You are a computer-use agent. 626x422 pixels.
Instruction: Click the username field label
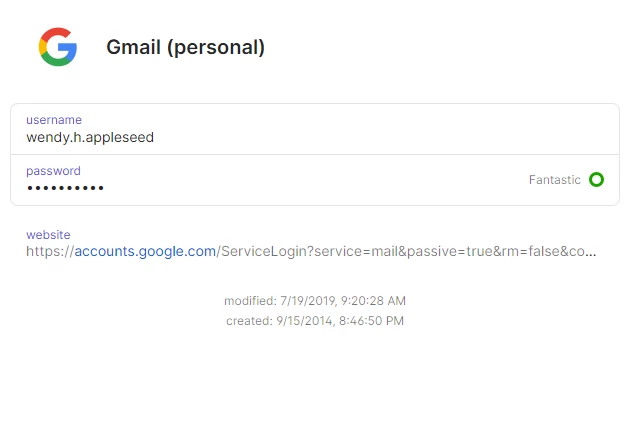pyautogui.click(x=54, y=120)
